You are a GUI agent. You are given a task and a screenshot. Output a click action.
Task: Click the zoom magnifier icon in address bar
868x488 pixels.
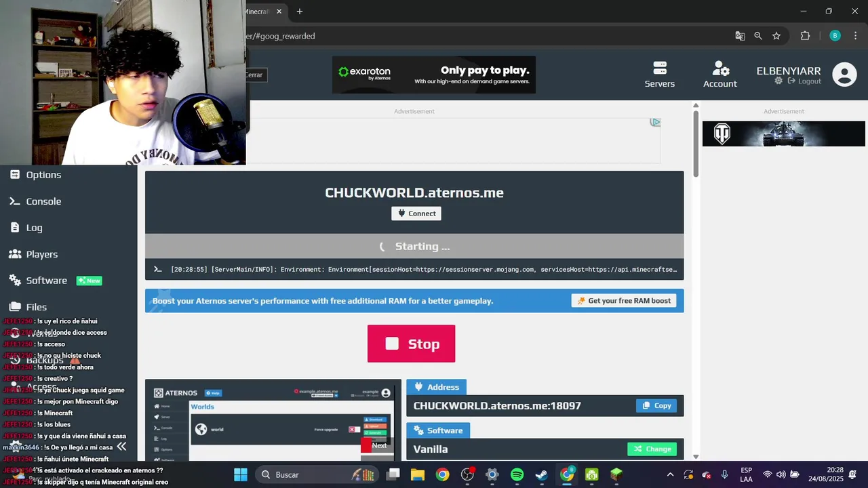tap(758, 36)
